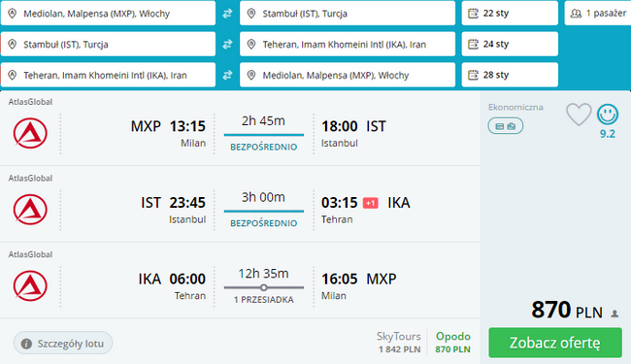631x364 pixels.
Task: Click the +1 day badge near 03:15
Action: tap(371, 203)
